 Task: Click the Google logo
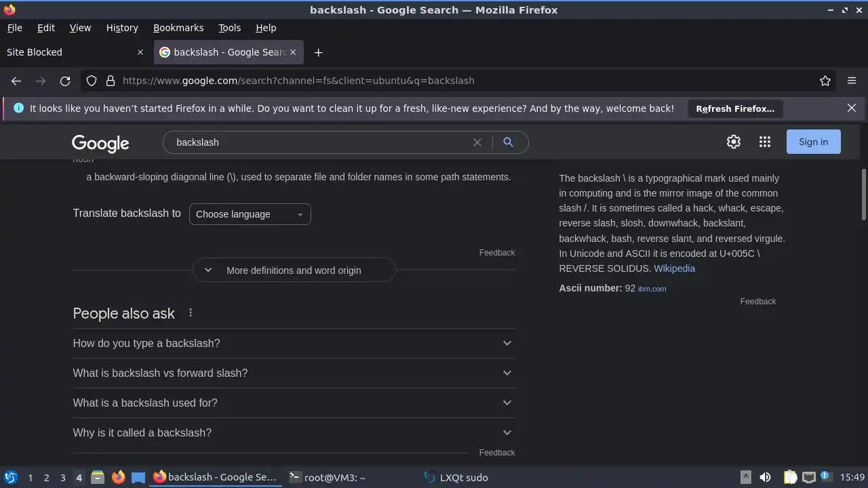(100, 143)
